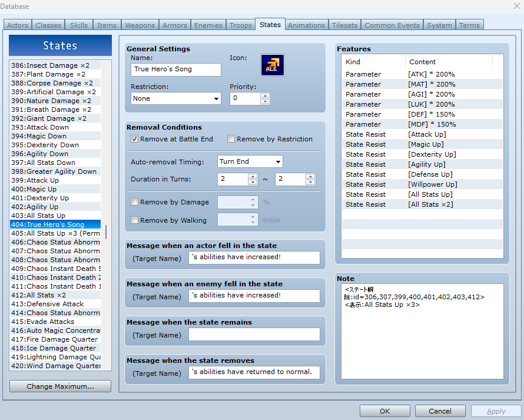Select state 412:All Stats ×2
This screenshot has width=524, height=420.
[x=55, y=295]
